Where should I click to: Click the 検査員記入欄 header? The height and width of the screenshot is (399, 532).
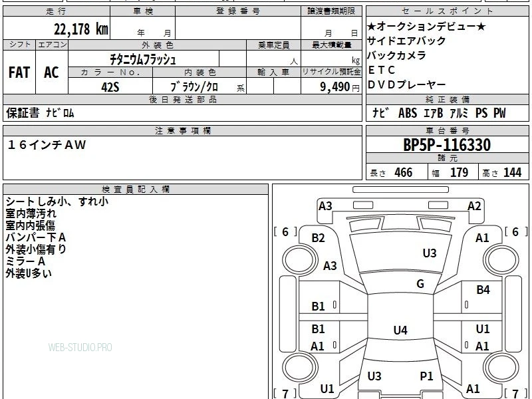tap(136, 190)
